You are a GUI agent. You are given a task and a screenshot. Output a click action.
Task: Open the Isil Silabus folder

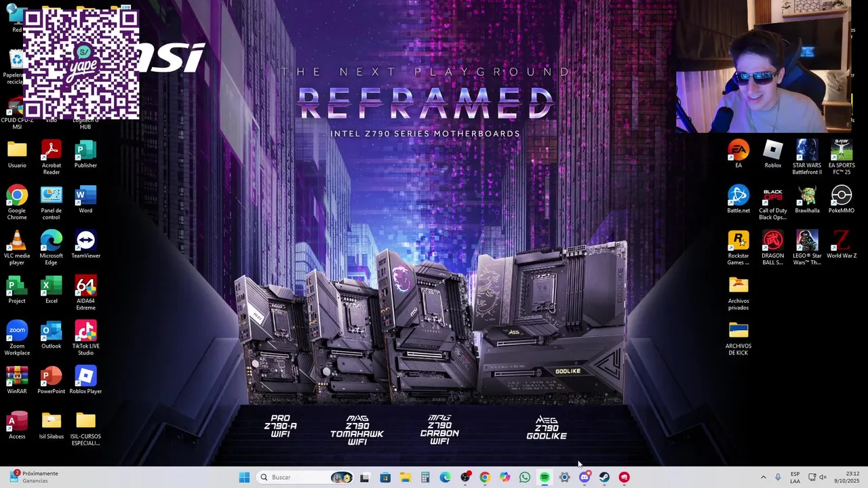[52, 425]
